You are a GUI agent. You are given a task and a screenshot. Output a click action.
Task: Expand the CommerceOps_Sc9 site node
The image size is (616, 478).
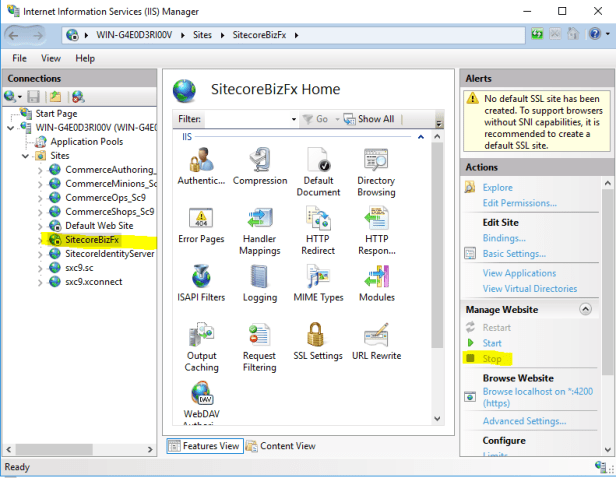click(x=40, y=198)
